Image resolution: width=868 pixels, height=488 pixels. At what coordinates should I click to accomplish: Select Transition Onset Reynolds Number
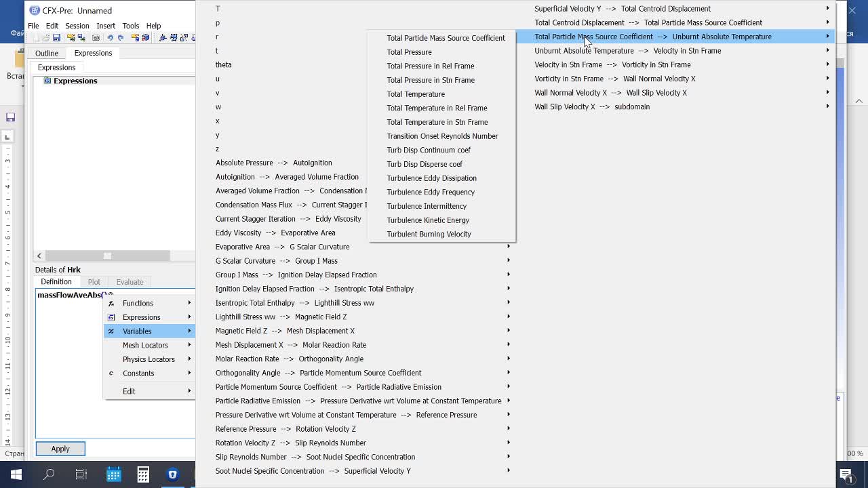pos(442,136)
